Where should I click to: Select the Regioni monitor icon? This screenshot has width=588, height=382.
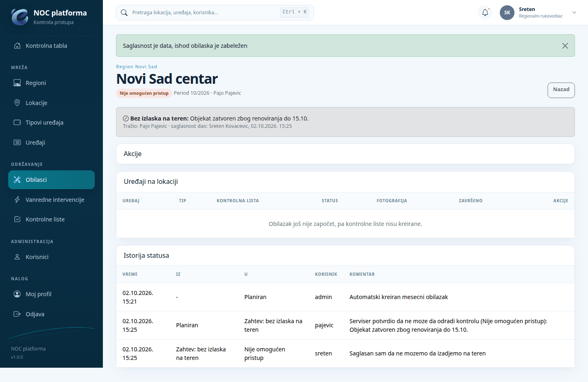click(17, 83)
